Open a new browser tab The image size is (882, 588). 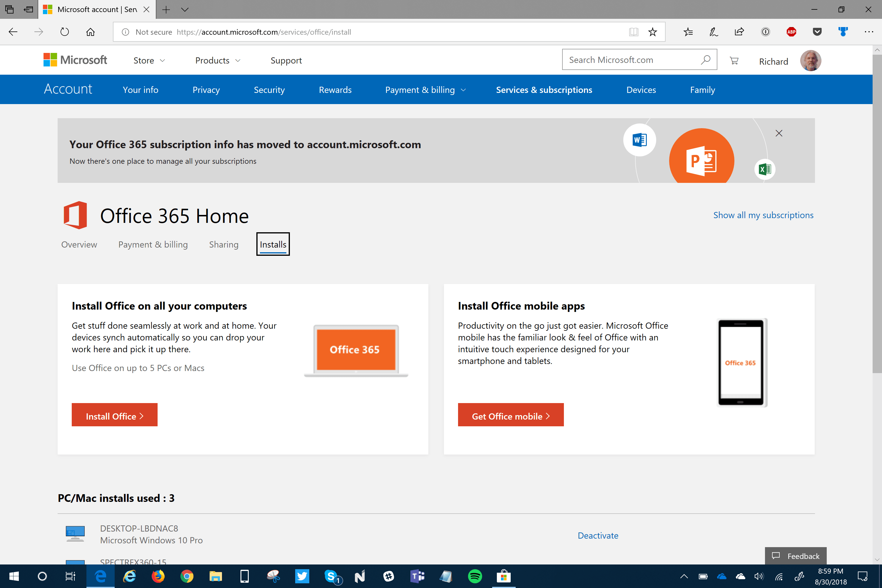[x=166, y=9]
